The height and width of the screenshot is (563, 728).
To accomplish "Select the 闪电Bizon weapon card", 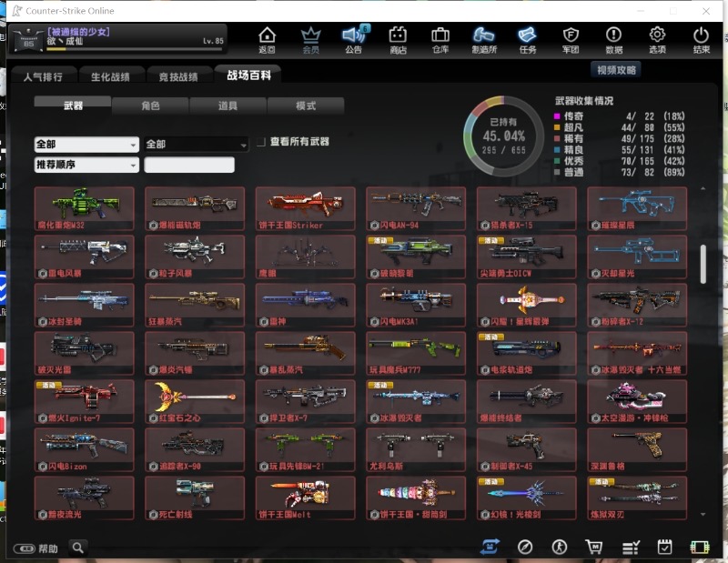I will pyautogui.click(x=84, y=449).
